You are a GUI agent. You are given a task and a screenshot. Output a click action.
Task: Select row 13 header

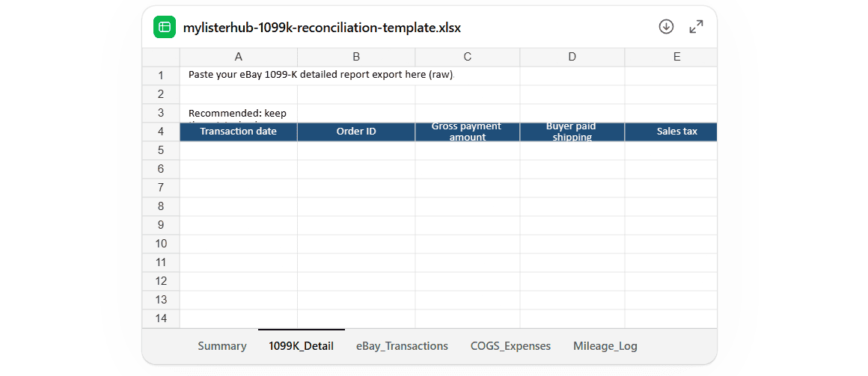click(161, 300)
